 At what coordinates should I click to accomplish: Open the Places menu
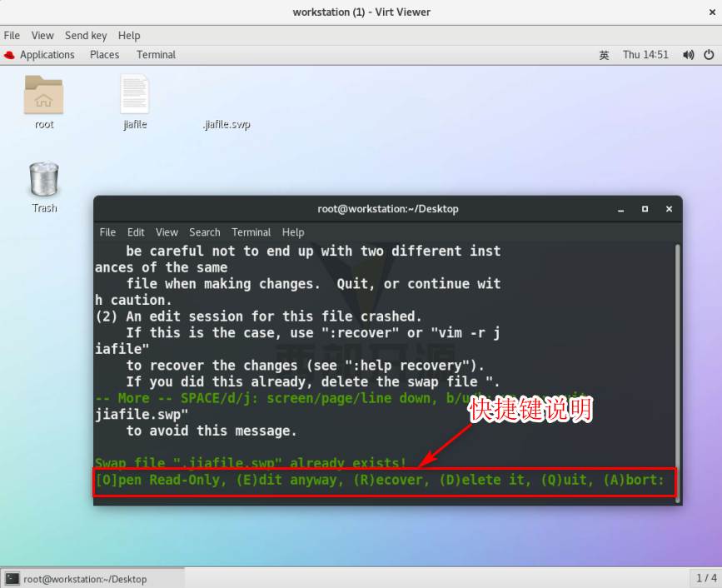tap(105, 55)
